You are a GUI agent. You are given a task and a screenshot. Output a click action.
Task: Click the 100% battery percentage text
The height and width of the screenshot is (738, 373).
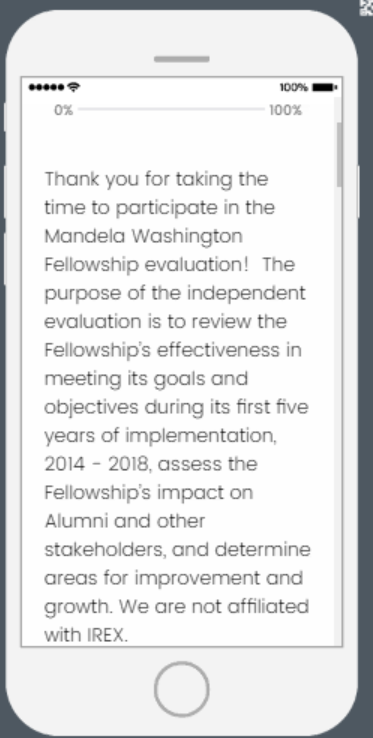click(x=294, y=88)
